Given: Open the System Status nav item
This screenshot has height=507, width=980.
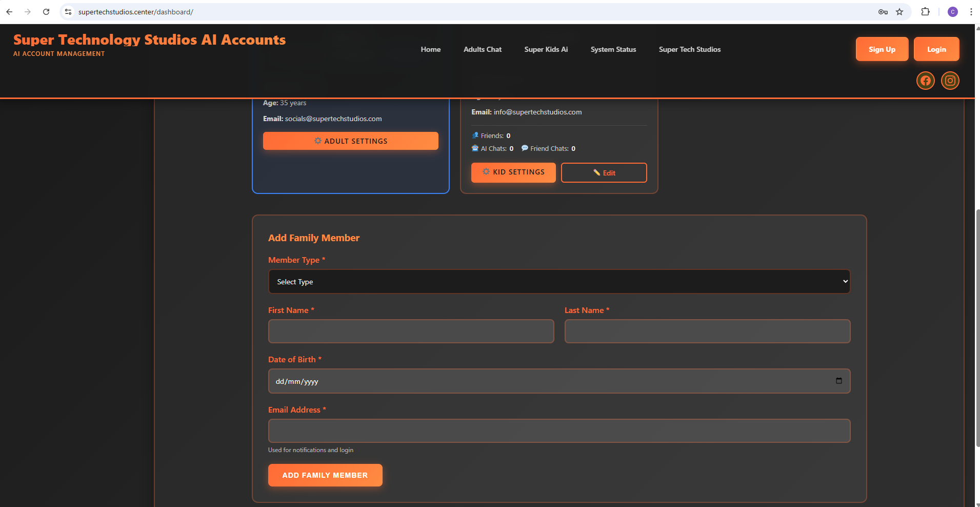Looking at the screenshot, I should click(x=613, y=49).
